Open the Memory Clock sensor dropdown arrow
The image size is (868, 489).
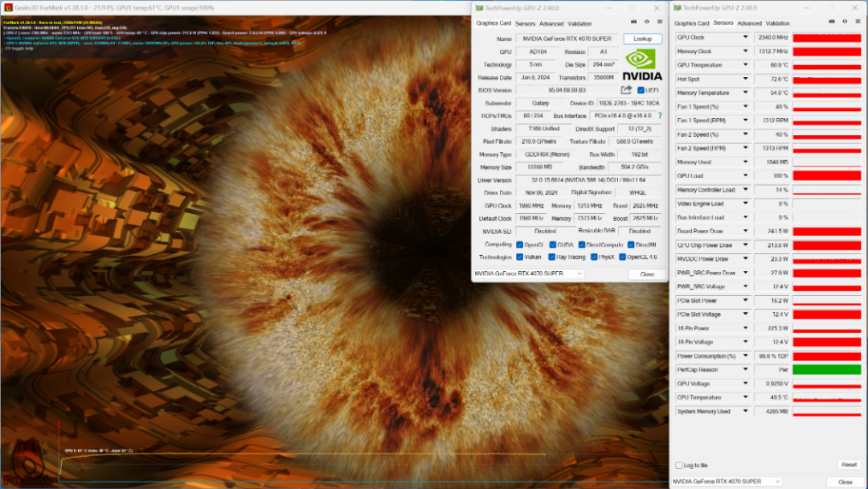(x=745, y=51)
